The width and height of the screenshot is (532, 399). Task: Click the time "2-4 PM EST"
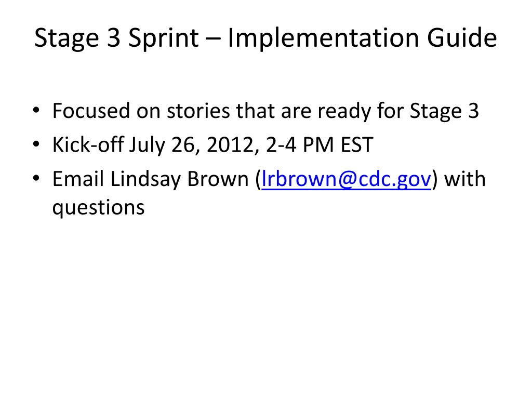(x=320, y=145)
